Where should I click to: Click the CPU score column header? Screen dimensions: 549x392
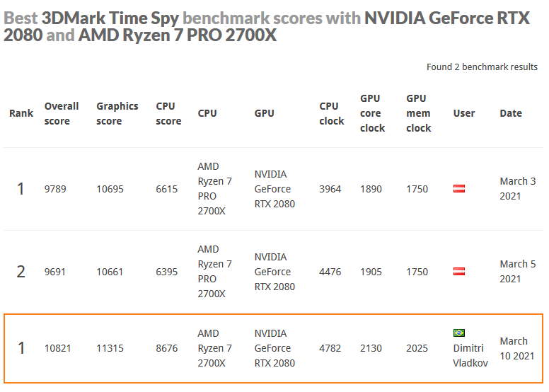click(168, 113)
